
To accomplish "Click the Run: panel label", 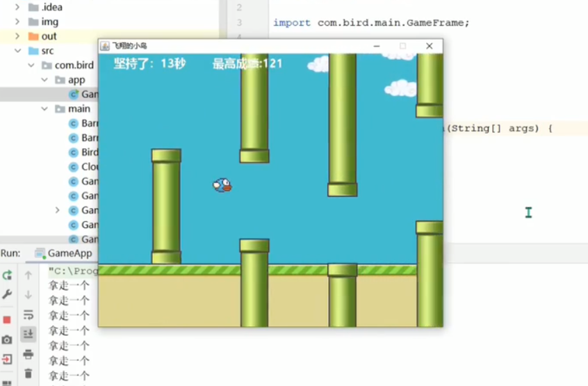I will pyautogui.click(x=10, y=253).
